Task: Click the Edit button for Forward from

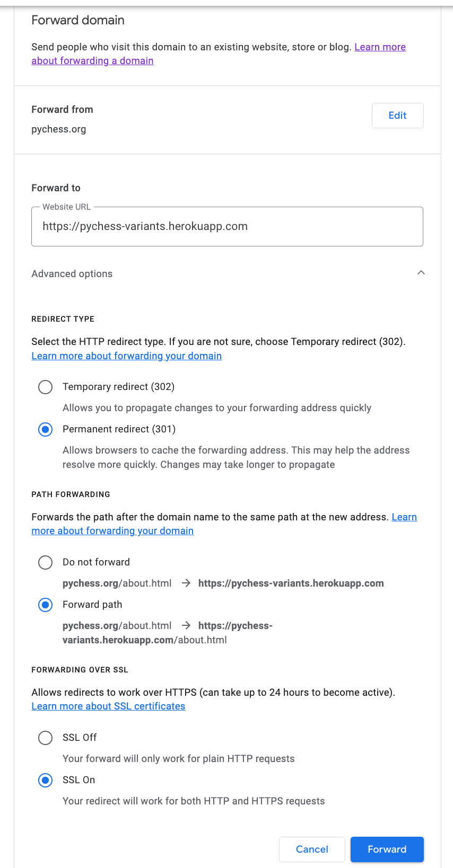Action: (x=397, y=116)
